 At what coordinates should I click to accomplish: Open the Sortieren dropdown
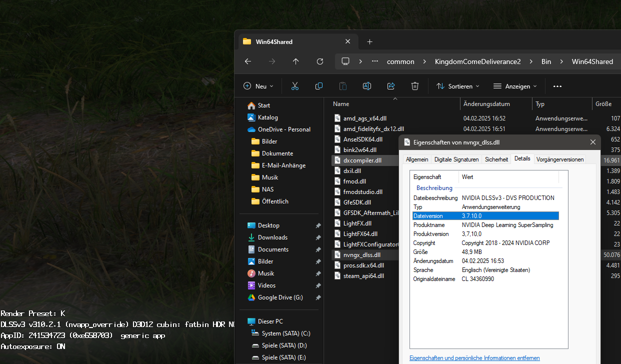[458, 86]
